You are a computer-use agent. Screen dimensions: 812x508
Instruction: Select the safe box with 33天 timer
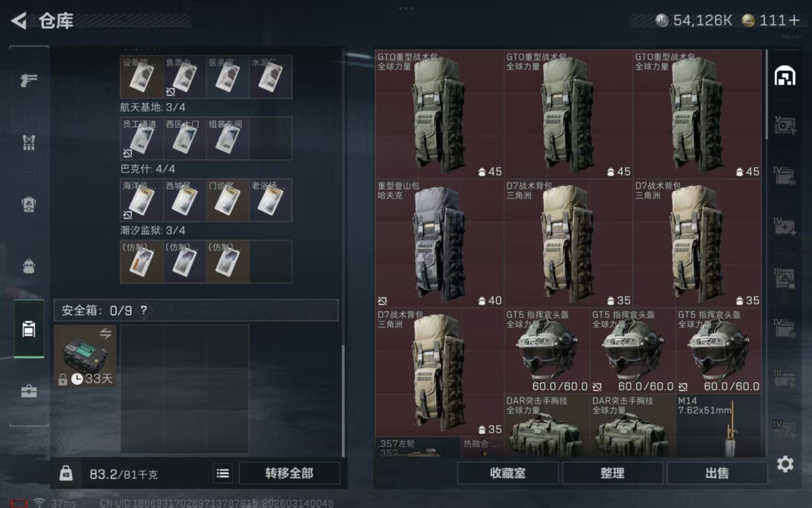tap(85, 356)
